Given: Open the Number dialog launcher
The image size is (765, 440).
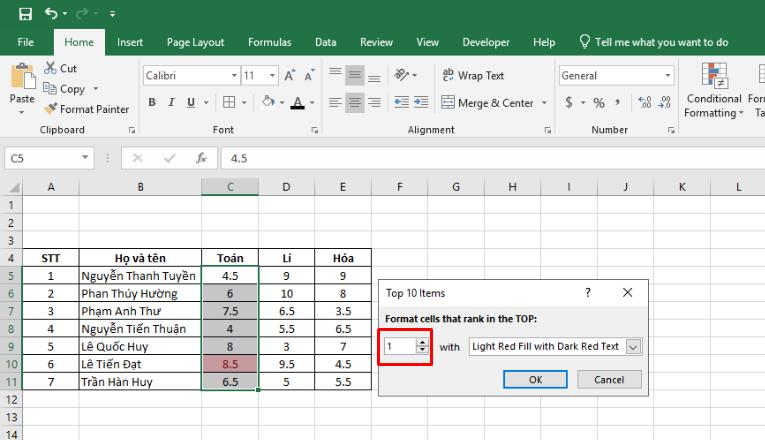Looking at the screenshot, I should (671, 130).
